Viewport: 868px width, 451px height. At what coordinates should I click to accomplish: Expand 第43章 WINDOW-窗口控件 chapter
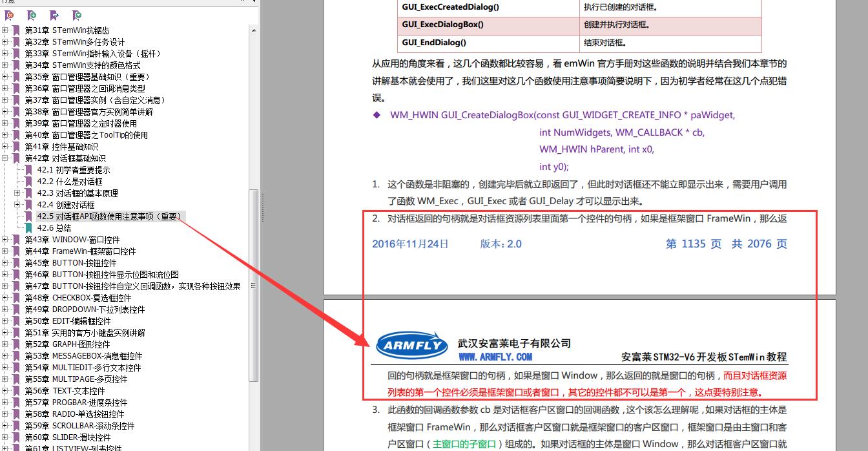point(5,240)
